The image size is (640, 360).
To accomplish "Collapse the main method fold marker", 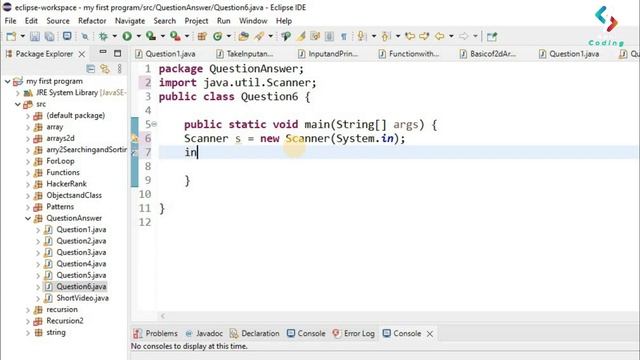I will (x=155, y=124).
